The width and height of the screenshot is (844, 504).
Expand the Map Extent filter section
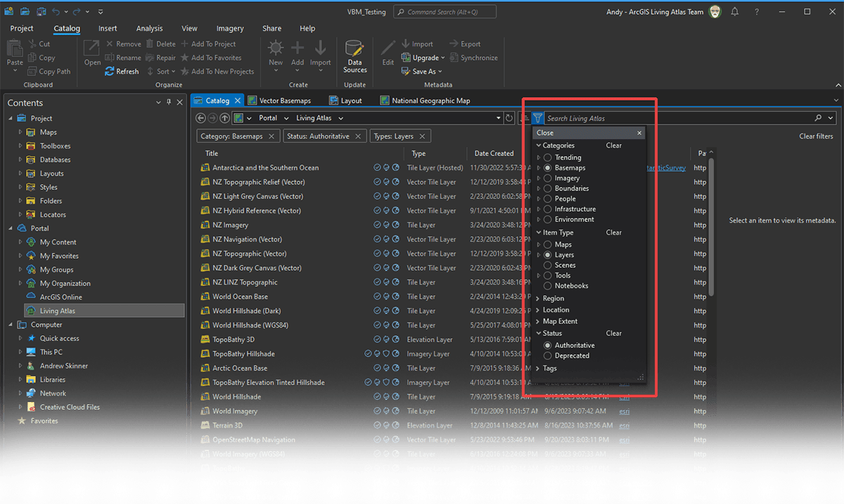pyautogui.click(x=538, y=321)
